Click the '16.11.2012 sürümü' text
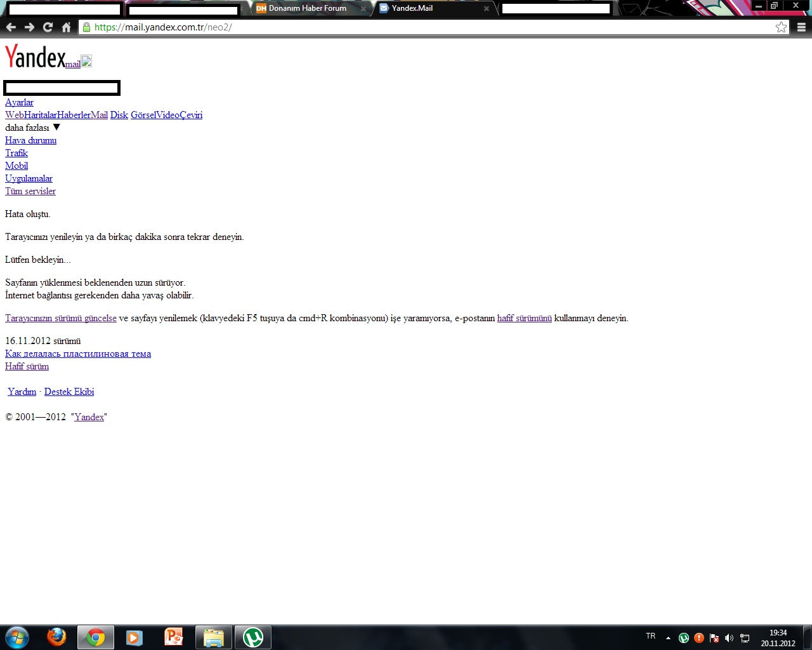Screen dimensions: 812x650 [43, 341]
